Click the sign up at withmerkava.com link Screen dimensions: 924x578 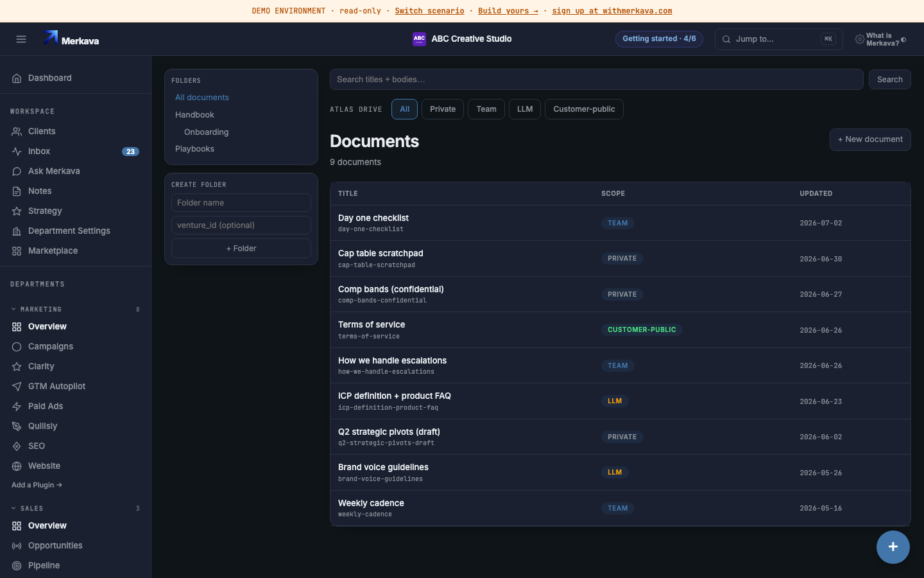612,11
